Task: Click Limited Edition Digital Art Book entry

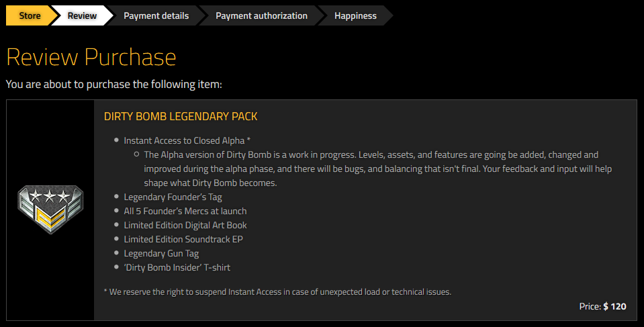Action: click(x=185, y=225)
